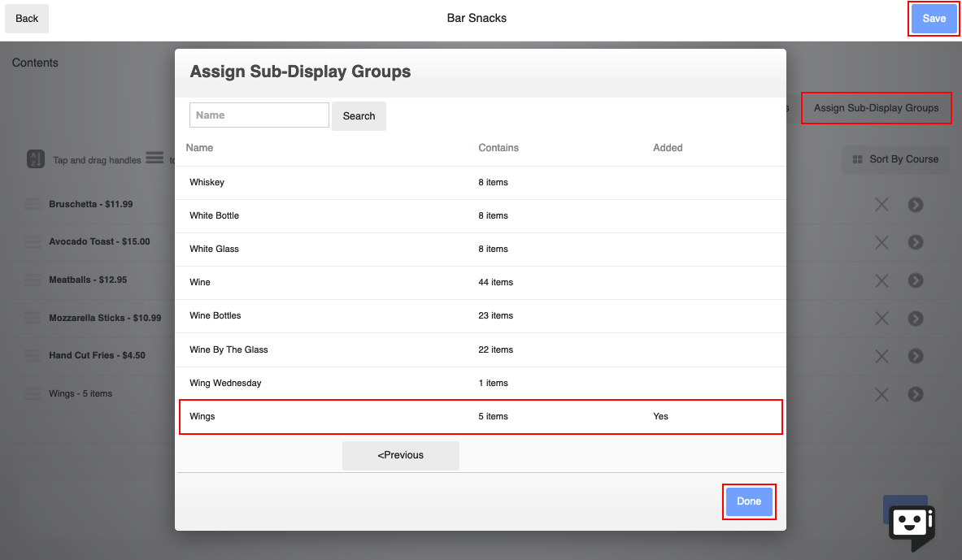Grab the Bruschetta drag handle
The height and width of the screenshot is (560, 962).
tap(33, 204)
